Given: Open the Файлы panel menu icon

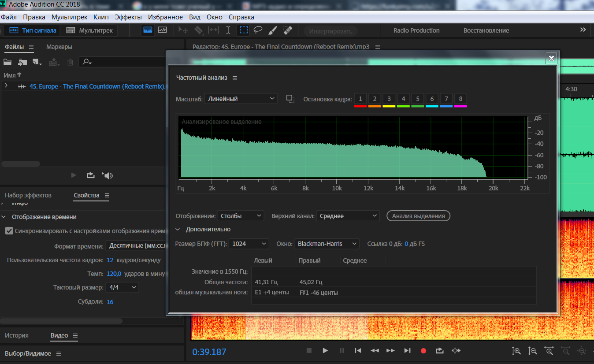Looking at the screenshot, I should pyautogui.click(x=31, y=47).
